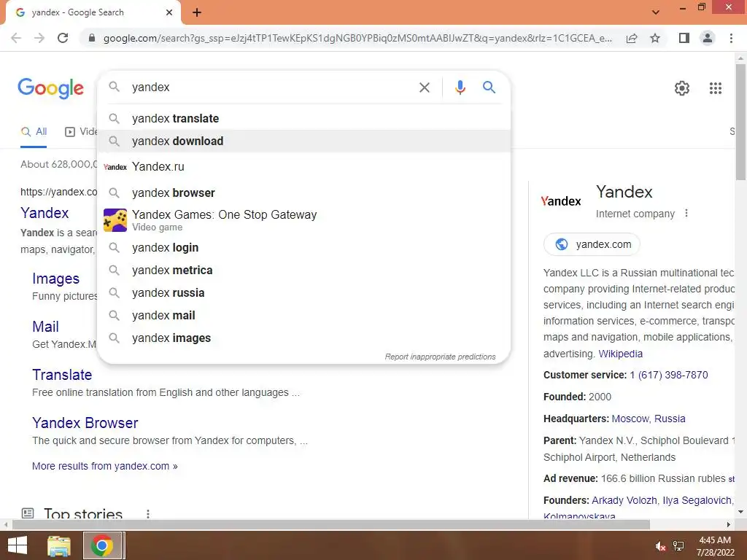Open tab search chevron in title bar
Screen dimensions: 747x560
click(656, 12)
